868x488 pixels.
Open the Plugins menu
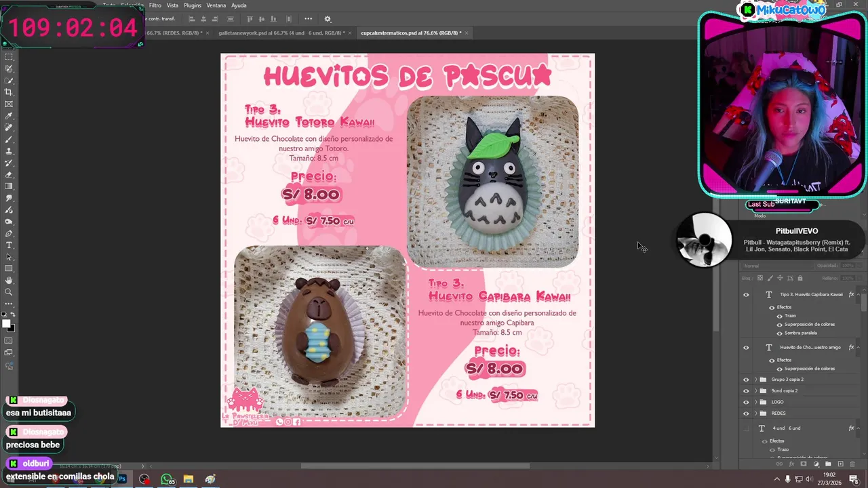click(193, 5)
